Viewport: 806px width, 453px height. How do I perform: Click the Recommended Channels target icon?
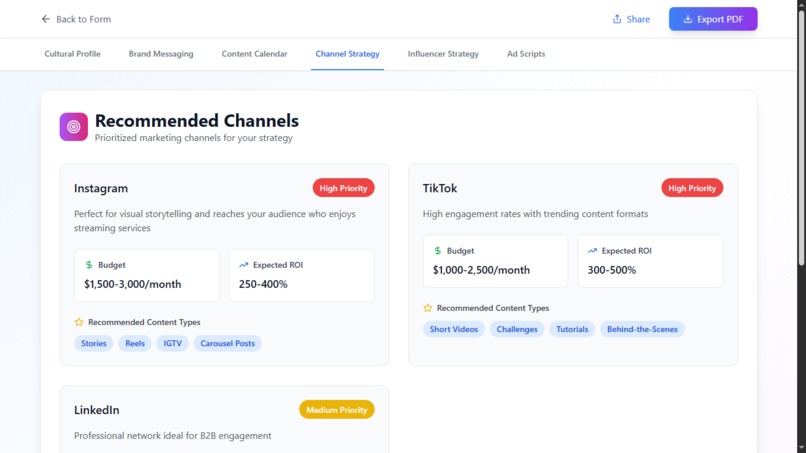pos(74,126)
